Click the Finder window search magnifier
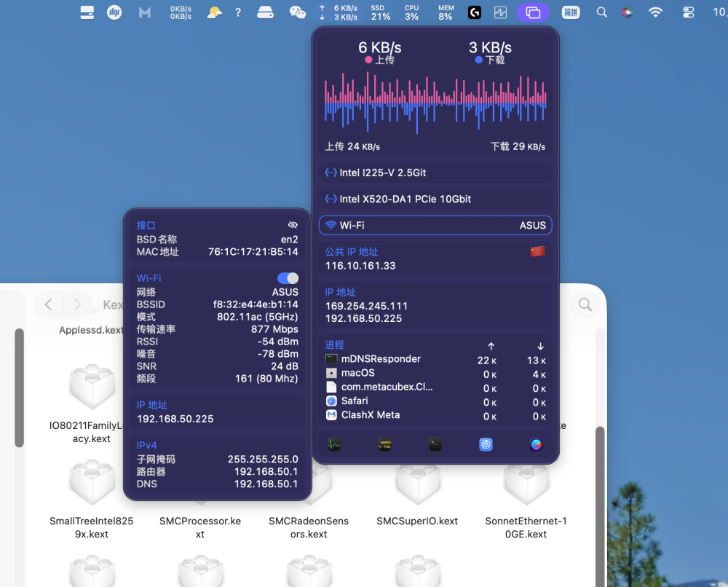The height and width of the screenshot is (587, 728). click(x=585, y=304)
